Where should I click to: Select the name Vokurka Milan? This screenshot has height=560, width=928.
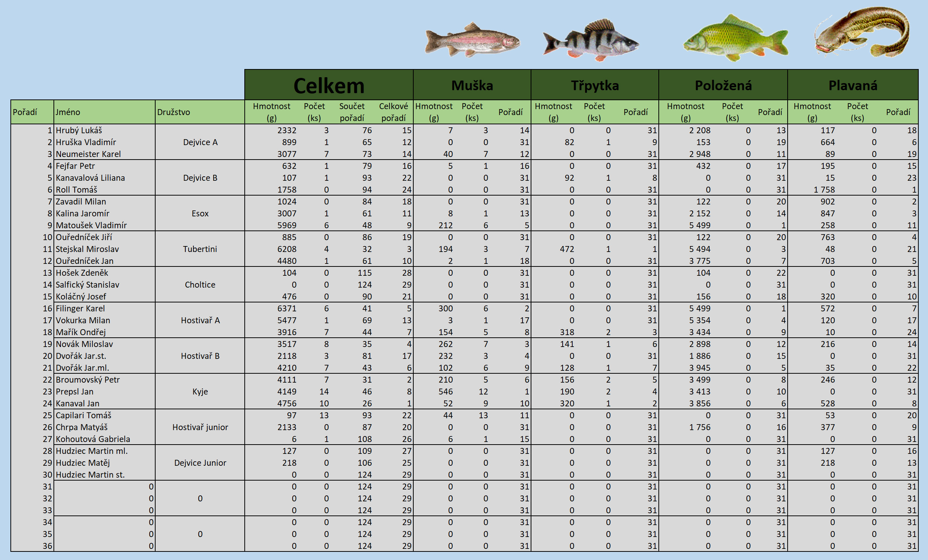(x=83, y=320)
